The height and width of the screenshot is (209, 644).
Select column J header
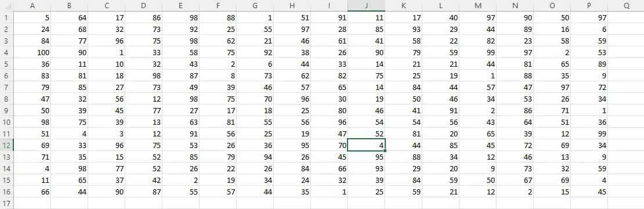coord(366,6)
